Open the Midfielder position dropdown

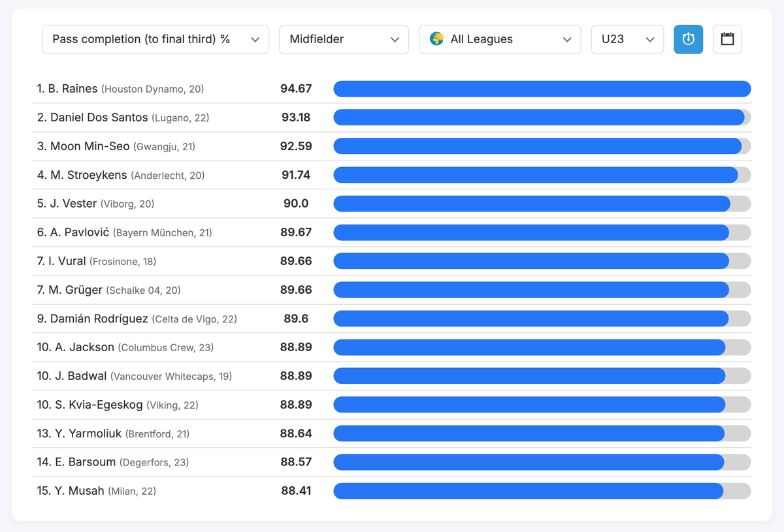tap(344, 39)
